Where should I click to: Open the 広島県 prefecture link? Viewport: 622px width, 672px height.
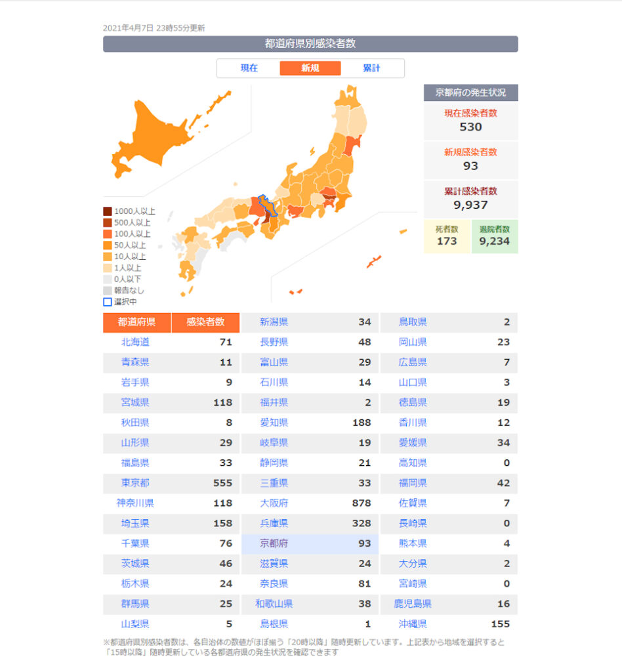click(x=413, y=362)
